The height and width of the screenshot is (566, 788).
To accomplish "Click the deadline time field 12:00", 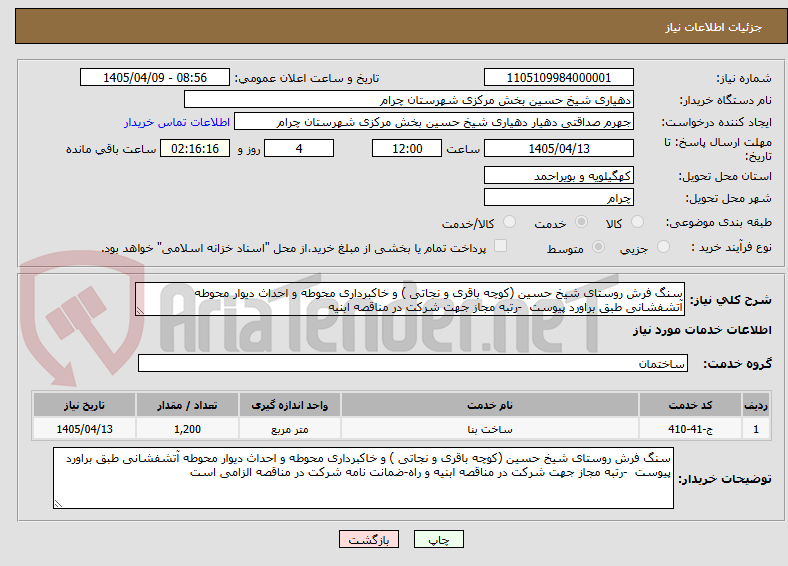I will point(407,148).
